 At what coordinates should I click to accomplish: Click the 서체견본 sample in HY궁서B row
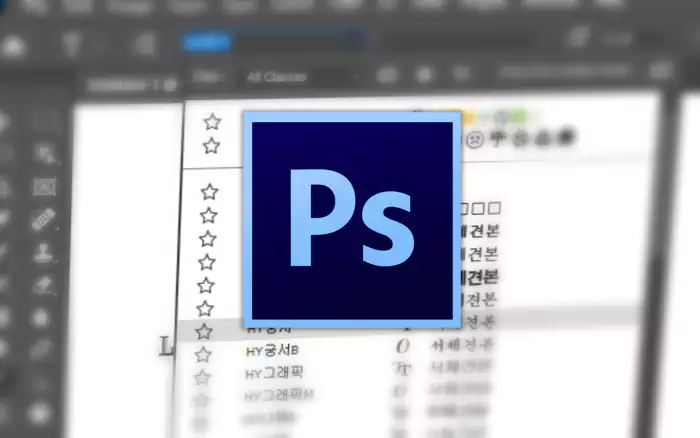pos(462,344)
